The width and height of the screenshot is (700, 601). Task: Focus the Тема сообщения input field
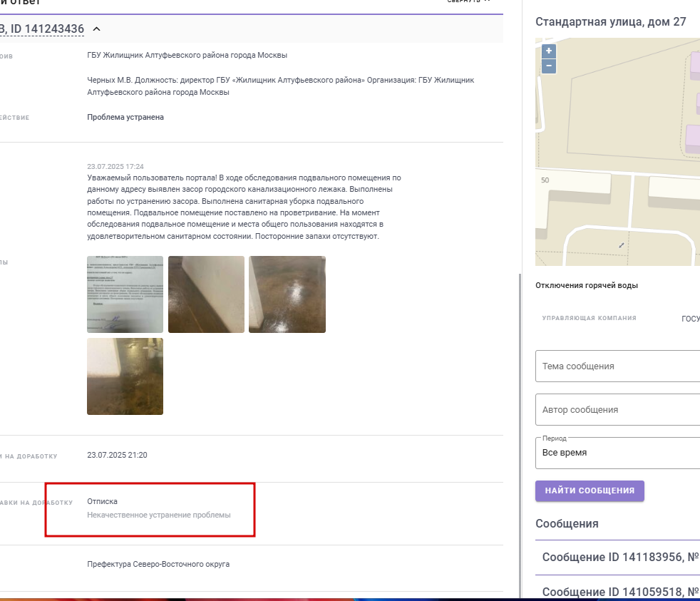pyautogui.click(x=618, y=366)
